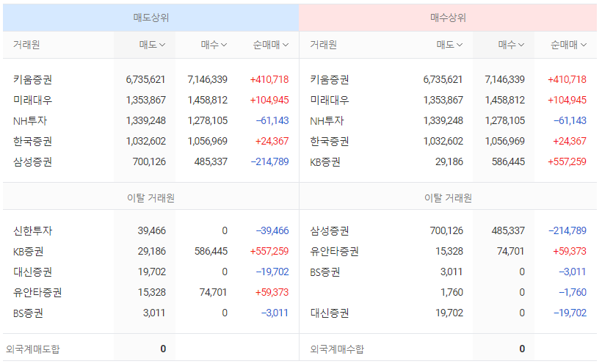Select 한국증권 row in 매수상위 panel
The image size is (602, 364).
(448, 142)
